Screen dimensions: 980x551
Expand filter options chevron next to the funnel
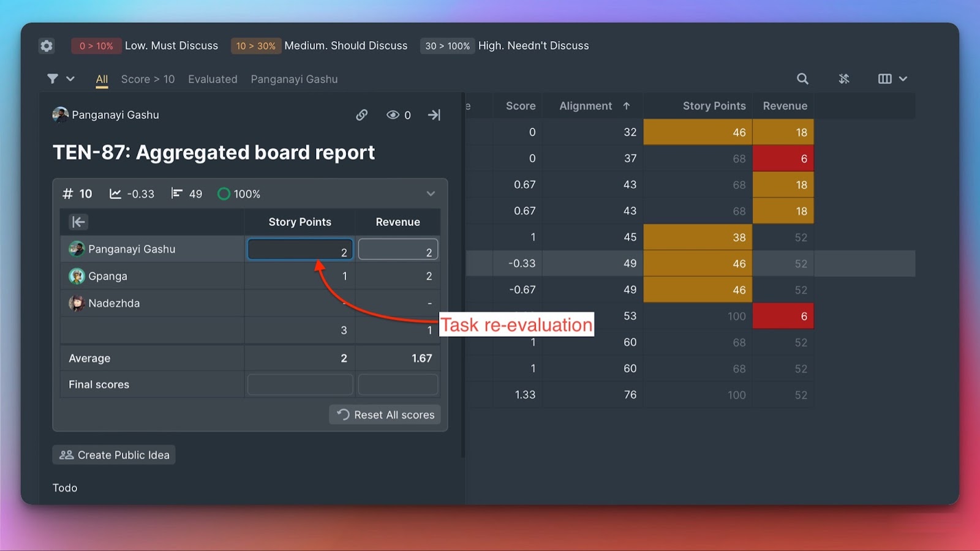(70, 79)
